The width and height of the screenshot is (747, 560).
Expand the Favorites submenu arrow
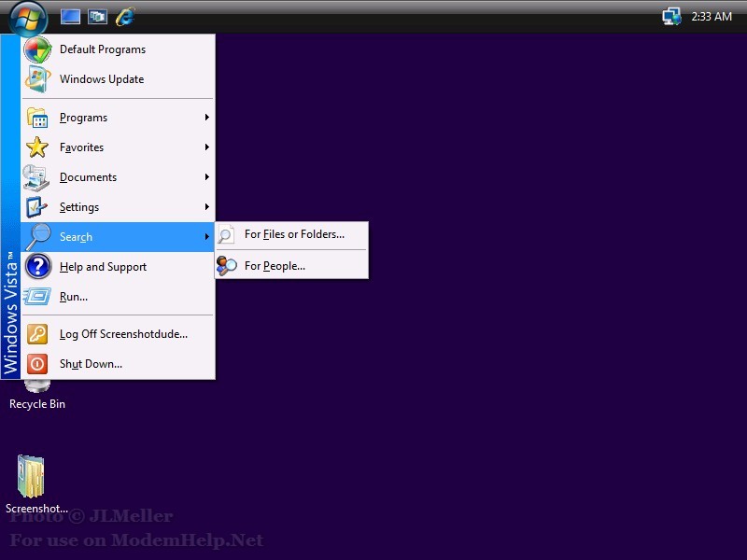click(206, 147)
